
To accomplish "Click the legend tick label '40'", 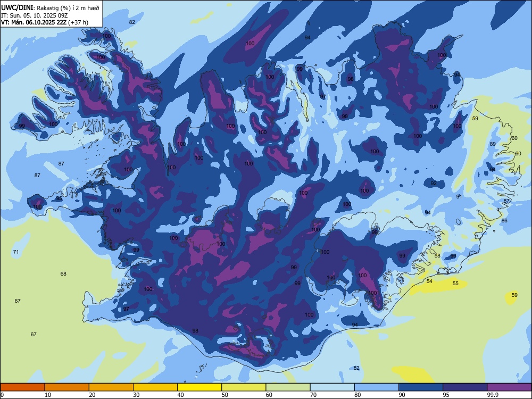I will [x=180, y=395].
